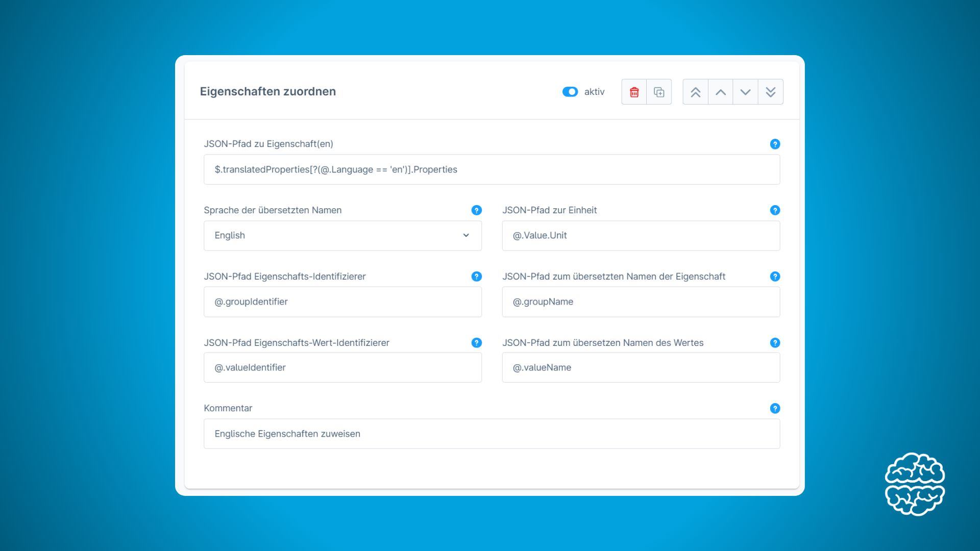Open help for JSON-Pfad zur Einheit
The image size is (980, 551).
775,210
